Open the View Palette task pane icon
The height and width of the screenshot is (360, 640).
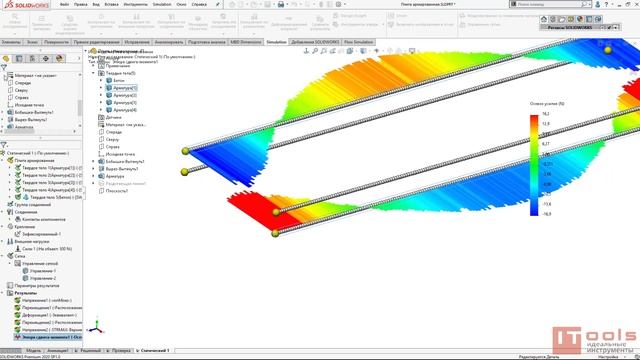pos(571,19)
